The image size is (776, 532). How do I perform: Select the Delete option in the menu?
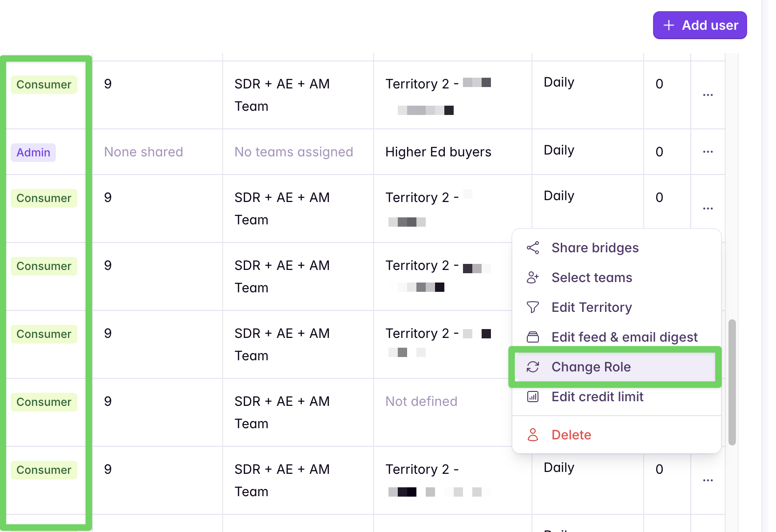tap(571, 434)
